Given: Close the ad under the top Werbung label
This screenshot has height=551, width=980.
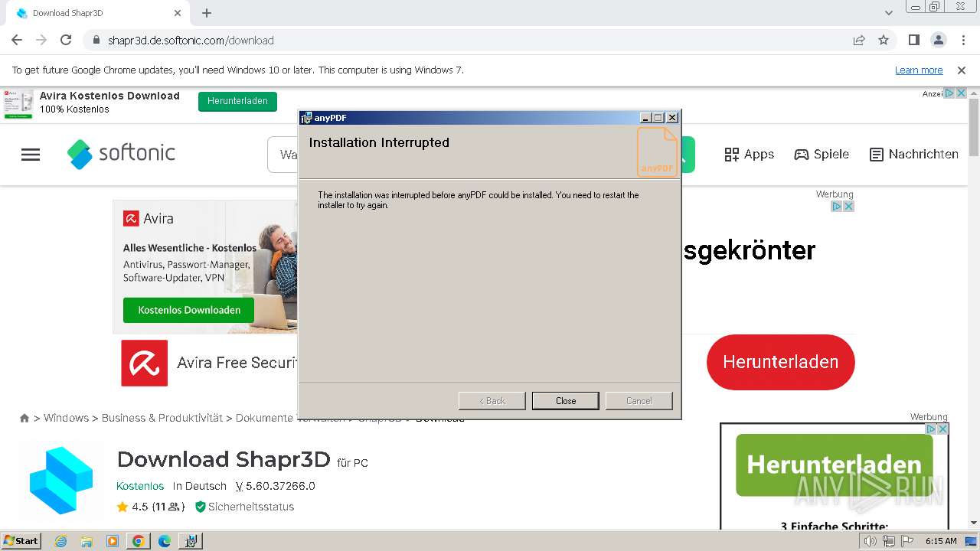Looking at the screenshot, I should click(x=848, y=207).
